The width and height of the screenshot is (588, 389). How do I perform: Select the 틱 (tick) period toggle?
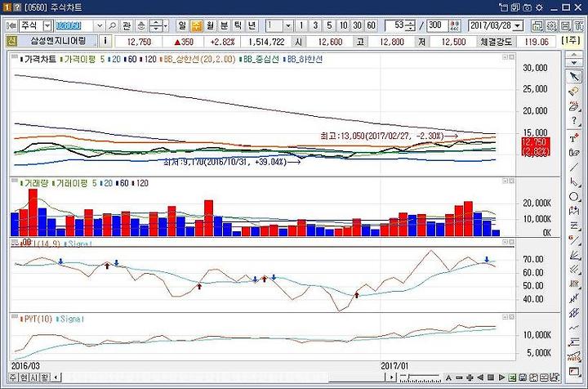point(238,25)
